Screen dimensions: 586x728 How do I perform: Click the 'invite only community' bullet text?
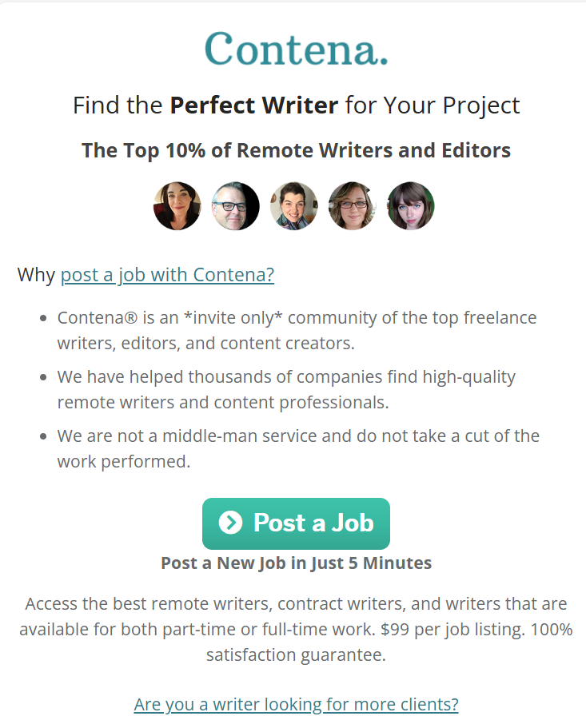point(297,330)
